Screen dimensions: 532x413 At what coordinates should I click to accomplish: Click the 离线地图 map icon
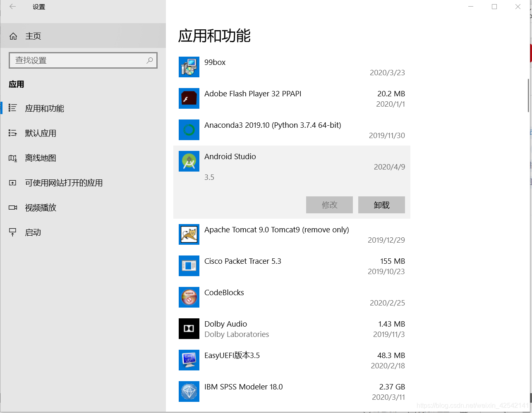(x=13, y=158)
